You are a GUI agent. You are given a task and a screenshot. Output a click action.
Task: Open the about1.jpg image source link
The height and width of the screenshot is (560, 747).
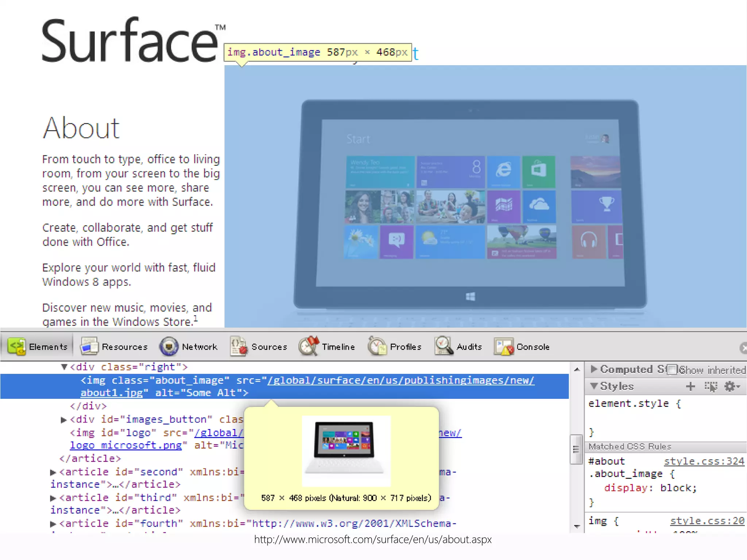tap(112, 393)
